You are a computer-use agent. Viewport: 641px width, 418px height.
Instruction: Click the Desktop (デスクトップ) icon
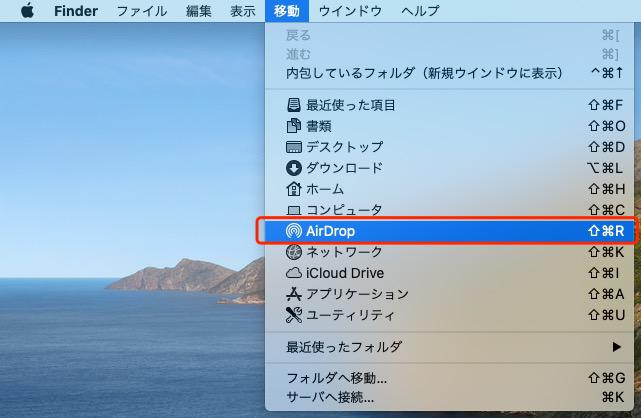pos(293,147)
